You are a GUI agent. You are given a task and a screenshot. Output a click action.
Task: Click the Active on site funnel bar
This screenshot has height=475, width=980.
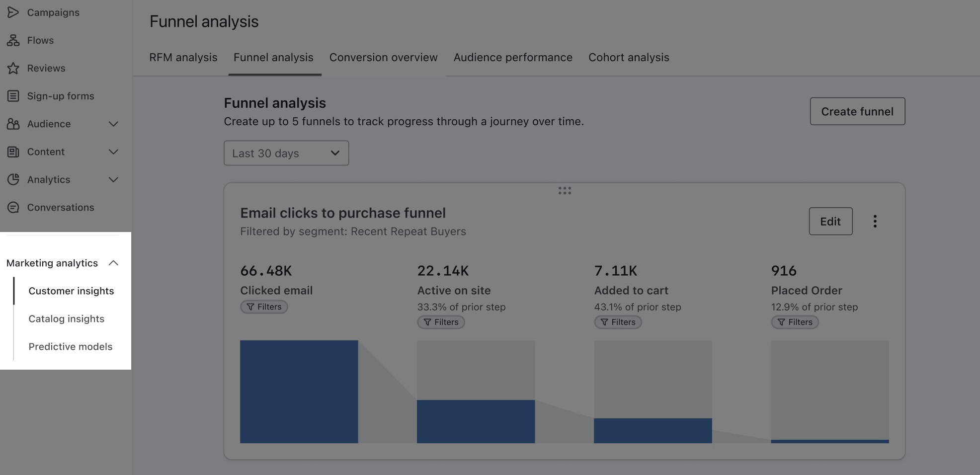476,420
